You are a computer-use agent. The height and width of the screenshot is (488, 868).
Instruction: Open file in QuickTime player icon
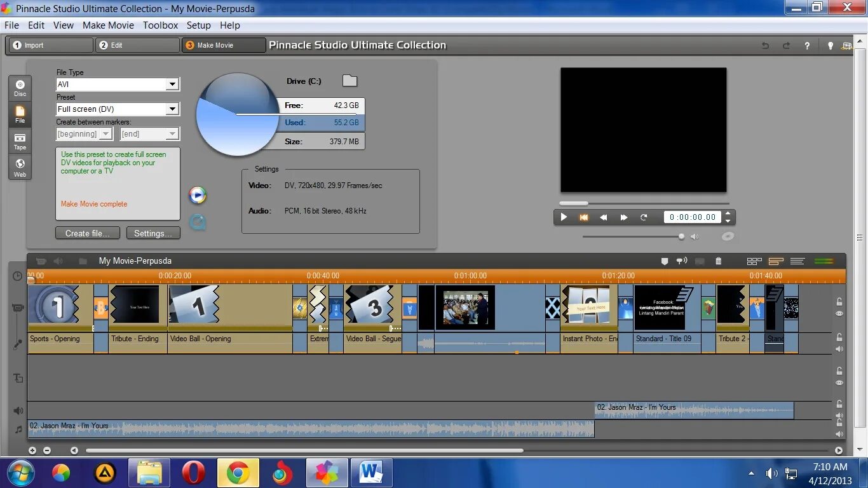(198, 222)
